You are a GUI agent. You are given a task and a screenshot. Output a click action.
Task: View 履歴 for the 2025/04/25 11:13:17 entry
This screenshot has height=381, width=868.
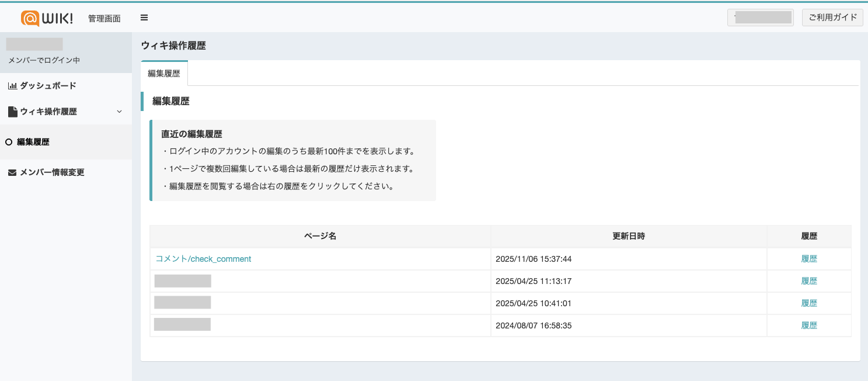tap(809, 281)
